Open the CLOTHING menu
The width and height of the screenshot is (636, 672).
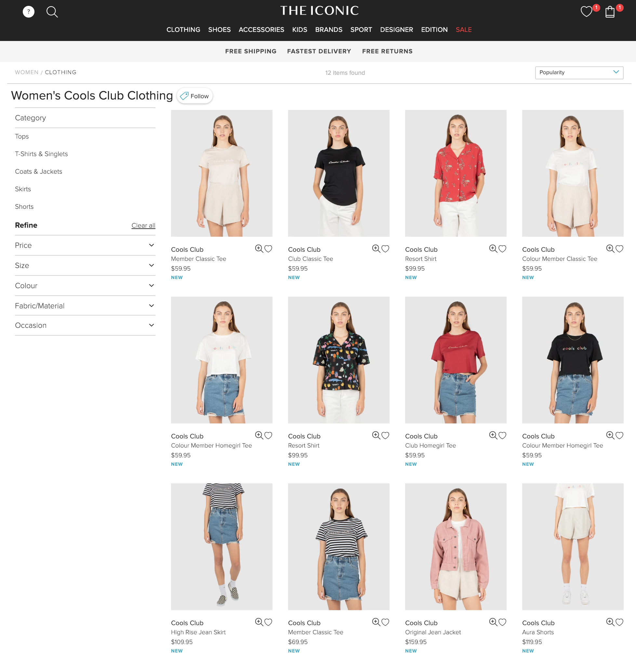click(x=183, y=30)
